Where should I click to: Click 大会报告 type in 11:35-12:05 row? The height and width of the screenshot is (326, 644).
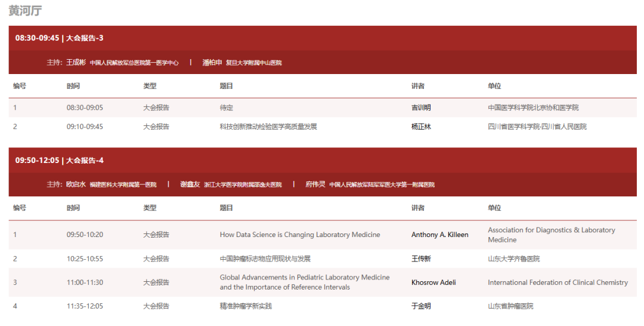pos(156,306)
